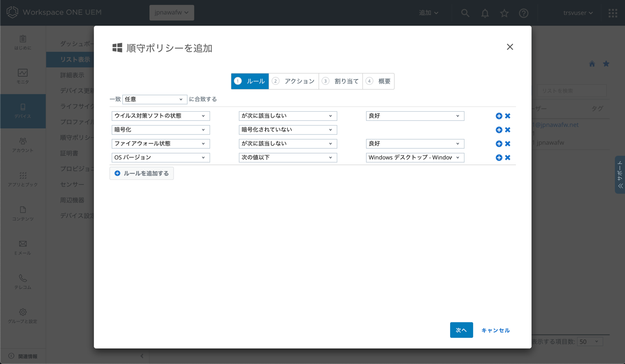Open アカウント in the sidebar

tap(23, 145)
